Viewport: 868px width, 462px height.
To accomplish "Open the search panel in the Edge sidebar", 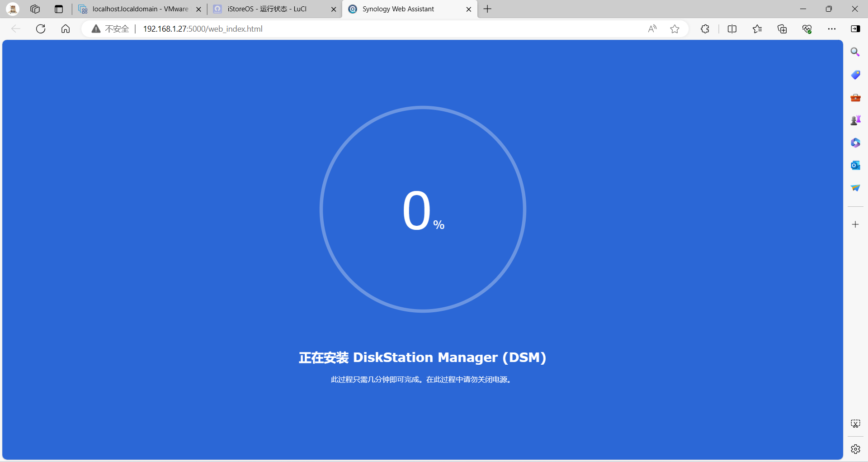I will tap(855, 52).
